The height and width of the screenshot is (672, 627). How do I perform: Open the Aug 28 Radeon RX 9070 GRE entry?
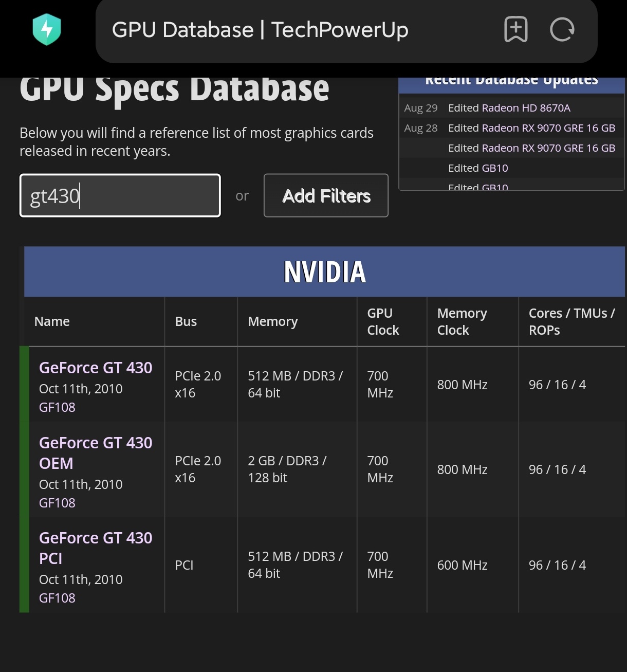coord(531,128)
